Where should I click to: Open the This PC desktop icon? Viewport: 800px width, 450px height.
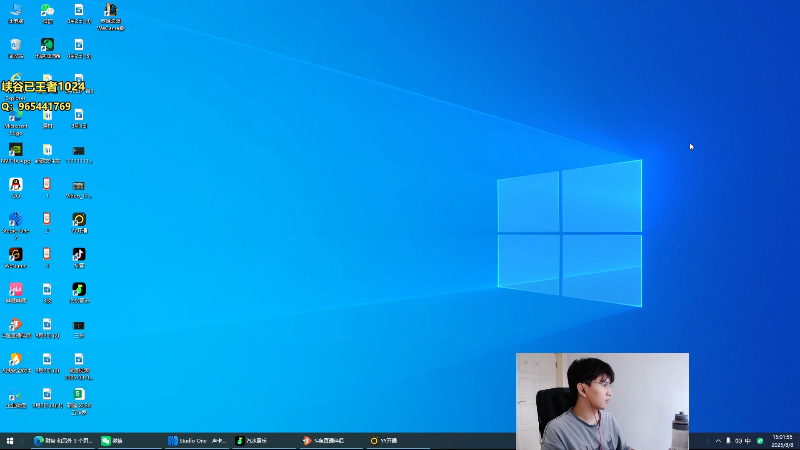click(x=16, y=14)
